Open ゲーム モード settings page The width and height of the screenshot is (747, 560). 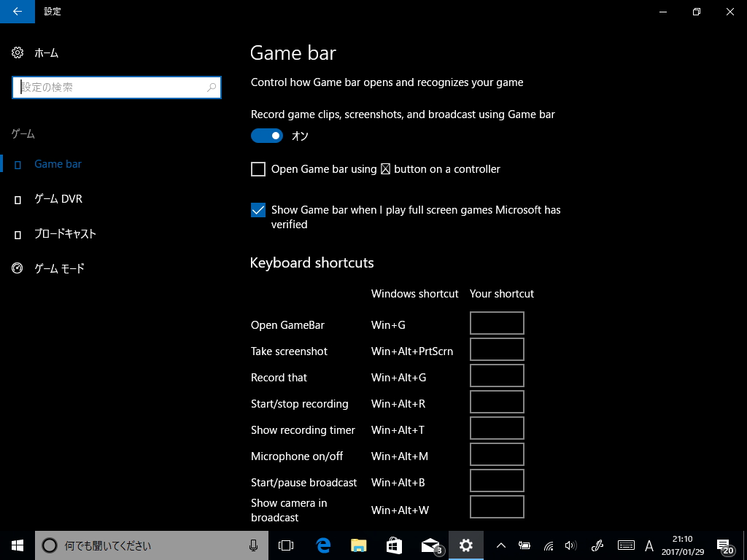point(59,268)
